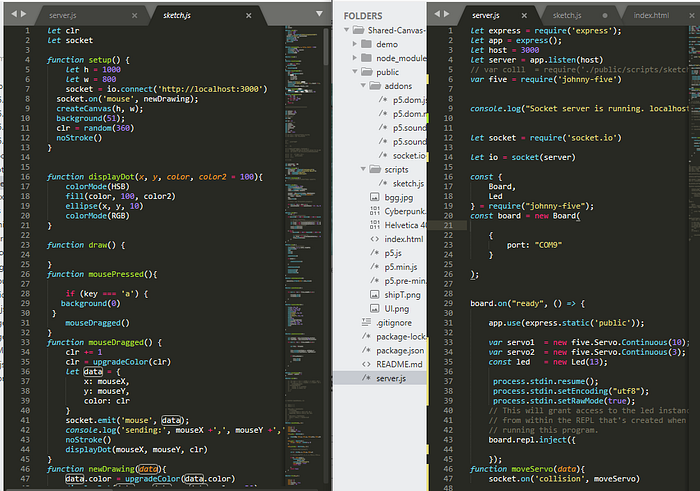Click FOLDERS sidebar heading
Image resolution: width=700 pixels, height=491 pixels.
(x=363, y=16)
